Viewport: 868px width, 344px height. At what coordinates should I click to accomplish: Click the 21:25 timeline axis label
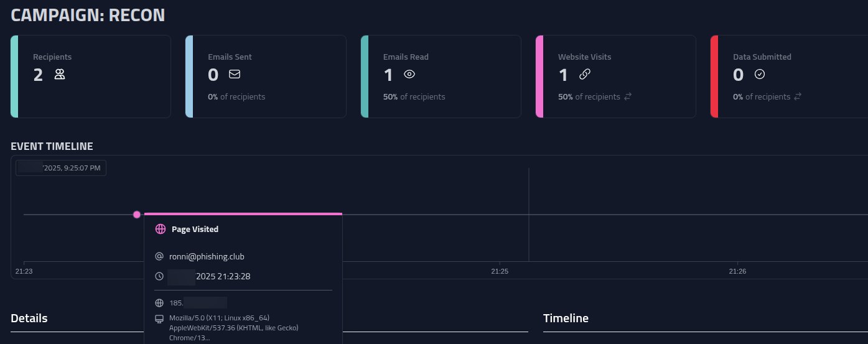(500, 271)
